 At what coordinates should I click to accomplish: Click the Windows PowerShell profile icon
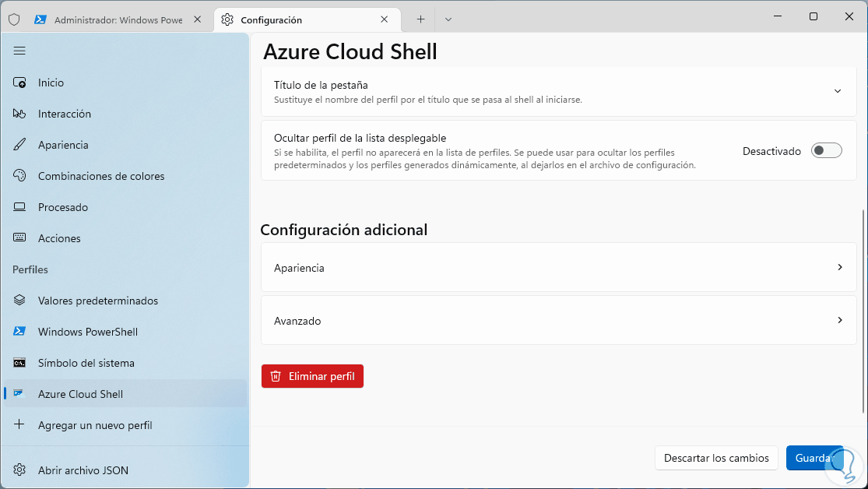20,332
